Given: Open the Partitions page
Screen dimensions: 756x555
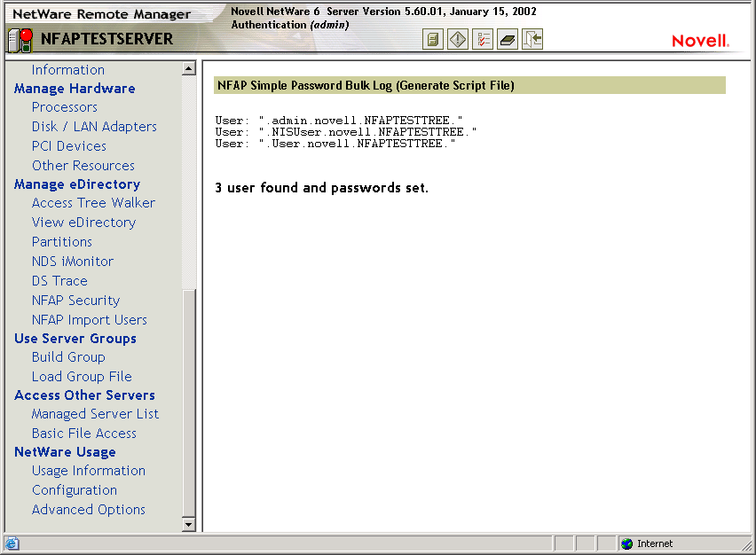Looking at the screenshot, I should tap(61, 241).
